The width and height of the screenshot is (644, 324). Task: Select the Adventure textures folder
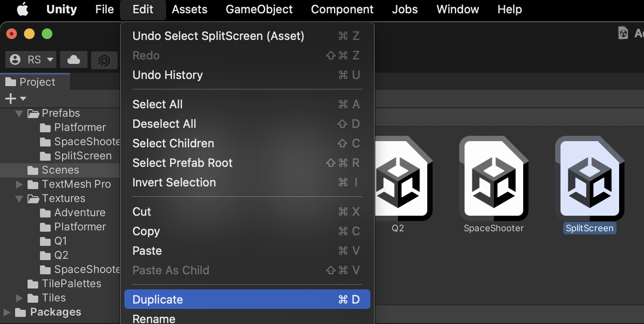tap(80, 213)
